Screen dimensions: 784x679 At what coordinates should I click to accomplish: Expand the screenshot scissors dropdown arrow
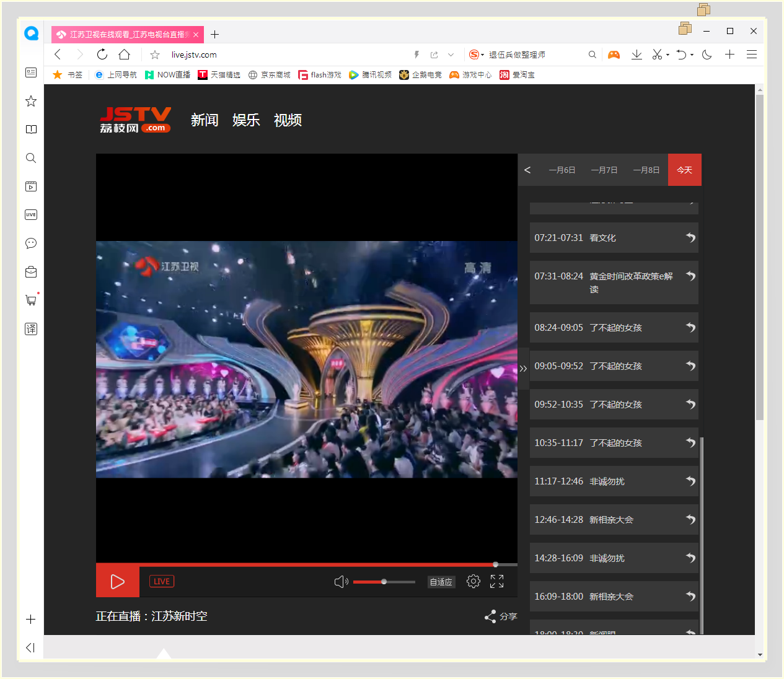(668, 55)
